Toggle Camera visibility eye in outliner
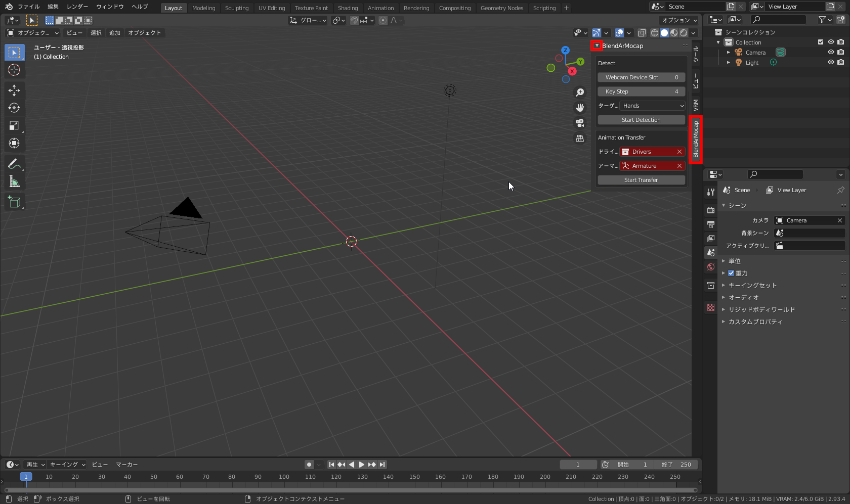This screenshot has width=850, height=504. [831, 53]
